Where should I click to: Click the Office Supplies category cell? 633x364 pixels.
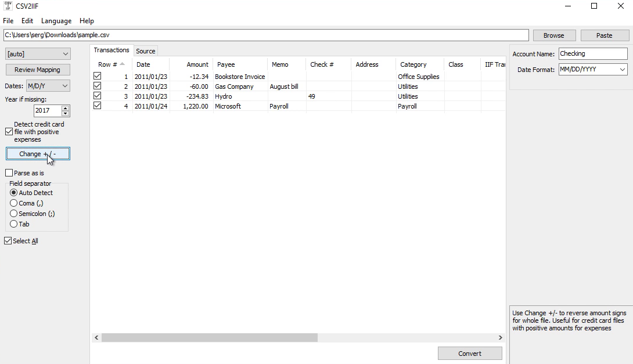[420, 77]
